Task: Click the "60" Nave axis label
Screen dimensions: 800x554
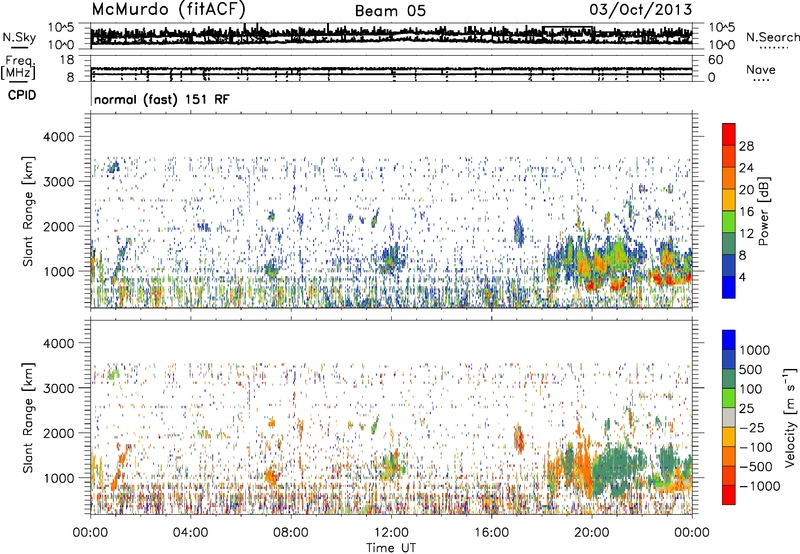Action: 715,60
